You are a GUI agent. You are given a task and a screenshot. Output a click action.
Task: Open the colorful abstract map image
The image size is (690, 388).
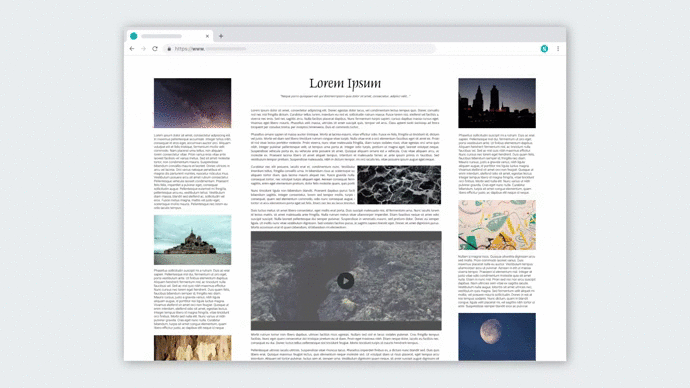pyautogui.click(x=497, y=225)
